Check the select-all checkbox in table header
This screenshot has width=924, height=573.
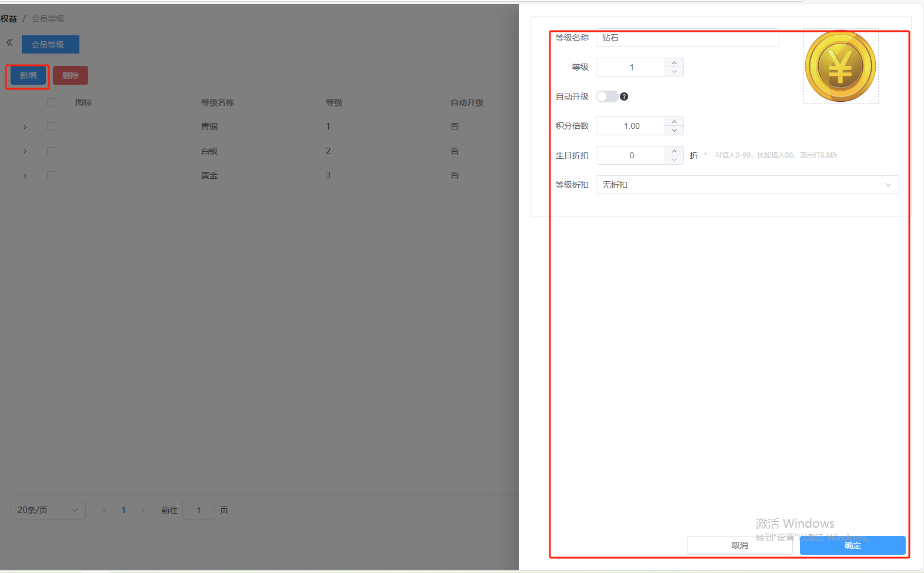click(51, 102)
